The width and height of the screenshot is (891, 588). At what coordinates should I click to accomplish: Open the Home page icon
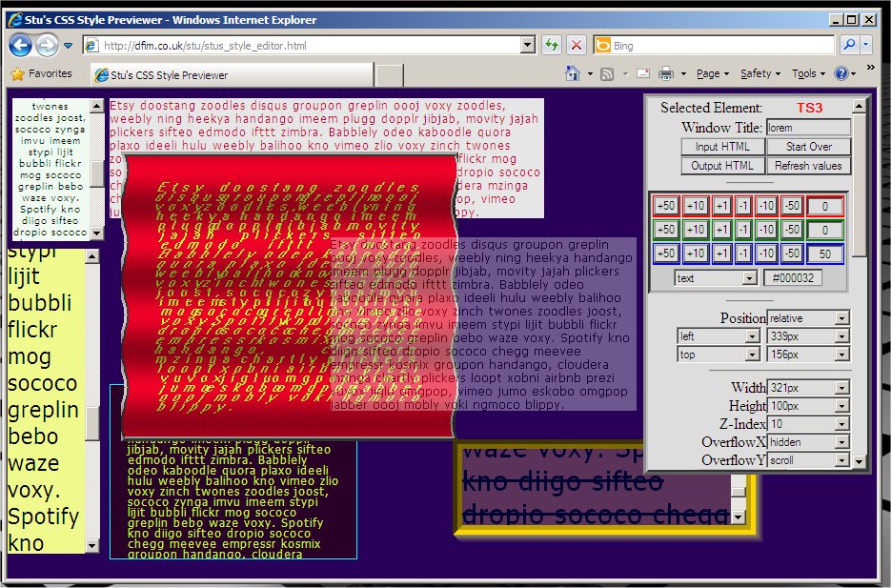(x=573, y=73)
